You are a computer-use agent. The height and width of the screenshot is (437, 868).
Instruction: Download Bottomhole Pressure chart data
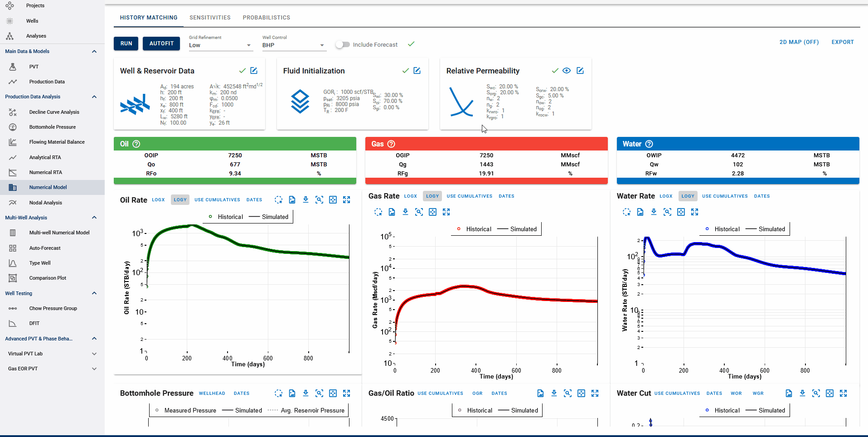click(x=305, y=393)
